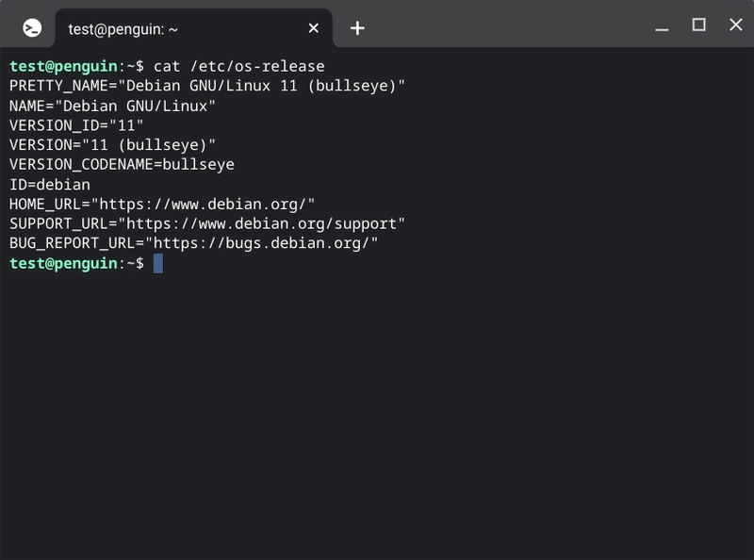The height and width of the screenshot is (560, 754).
Task: Click the VERSION="11 (bullseye)" line
Action: coord(112,145)
